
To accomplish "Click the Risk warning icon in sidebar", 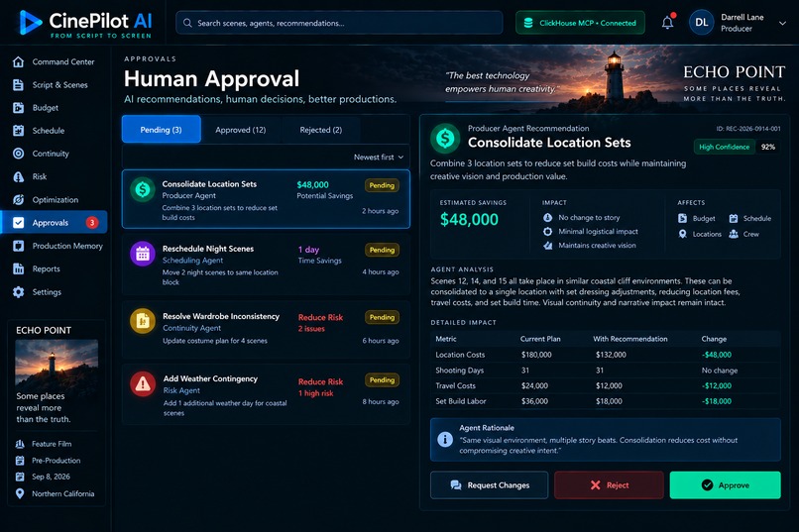I will [19, 176].
